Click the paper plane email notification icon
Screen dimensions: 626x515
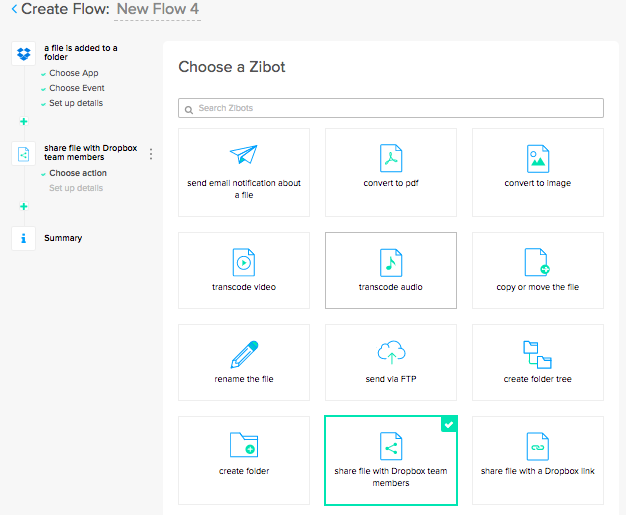[x=244, y=156]
